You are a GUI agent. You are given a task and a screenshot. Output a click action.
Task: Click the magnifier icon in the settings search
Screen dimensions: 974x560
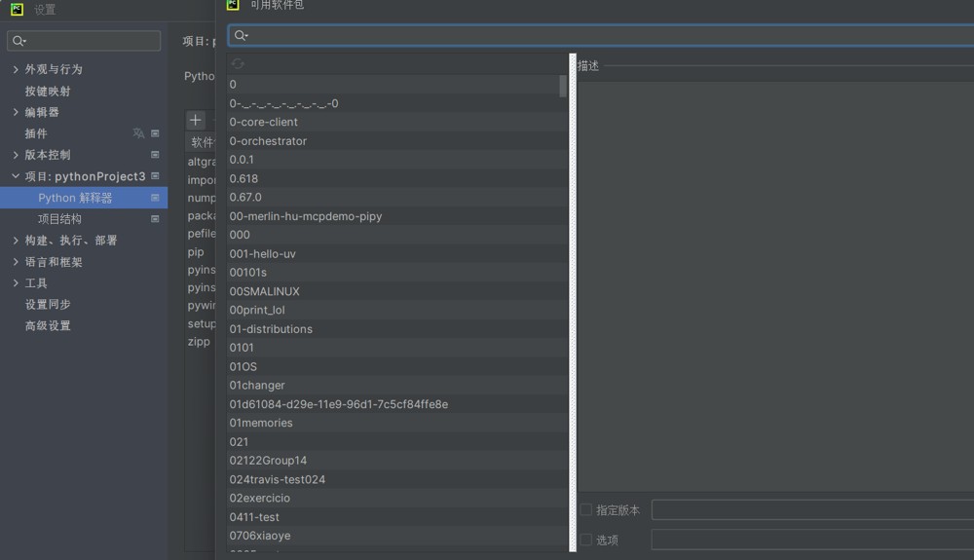coord(19,41)
